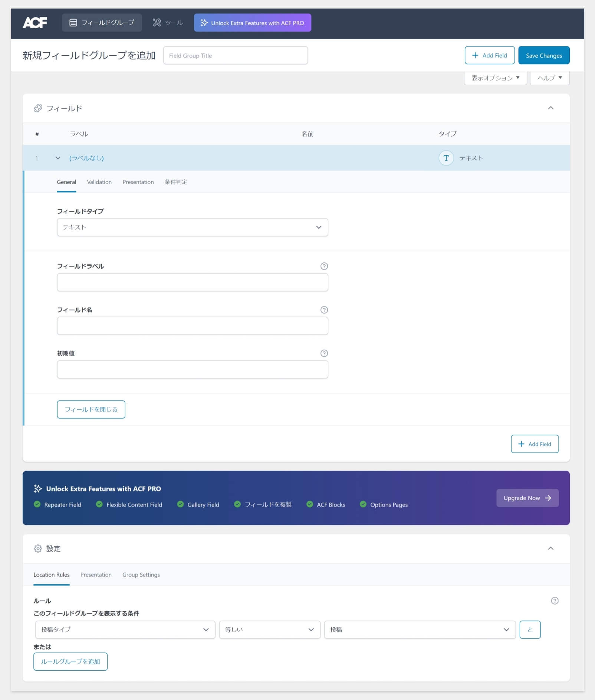The height and width of the screenshot is (700, 595).
Task: Click the green check beside ACF Blocks
Action: pos(310,504)
